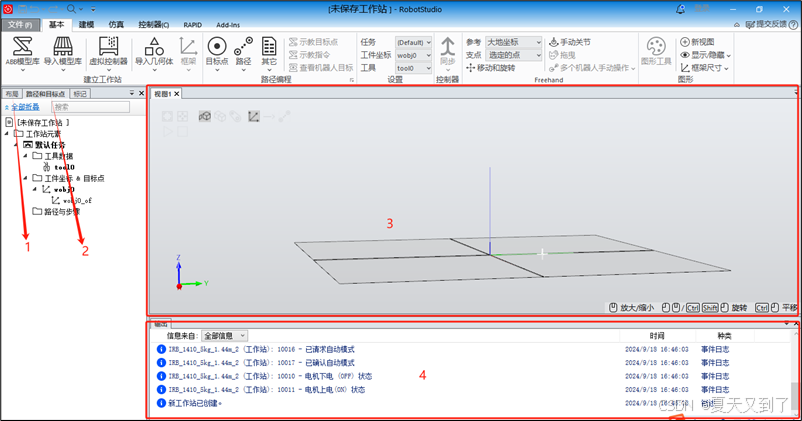Screen dimensions: 802x421
Task: Open 路径编程 group dialog launcher
Action: tap(351, 80)
